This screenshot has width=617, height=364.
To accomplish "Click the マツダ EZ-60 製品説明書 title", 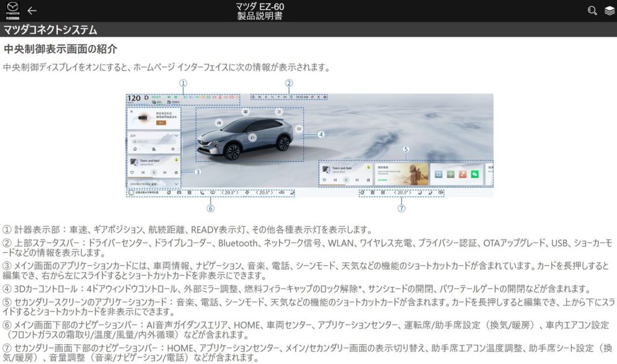I will (x=260, y=10).
